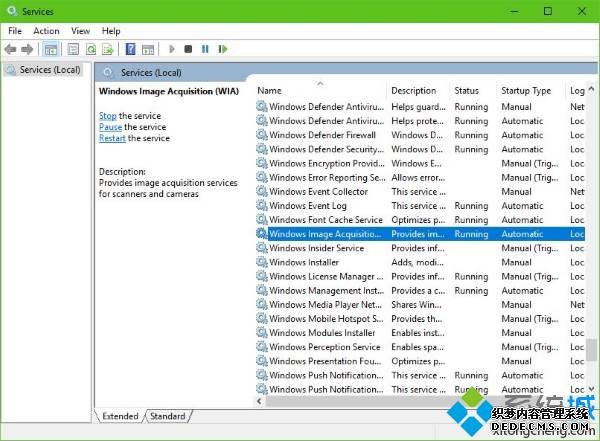Open the Properties toolbar icon

(x=73, y=49)
